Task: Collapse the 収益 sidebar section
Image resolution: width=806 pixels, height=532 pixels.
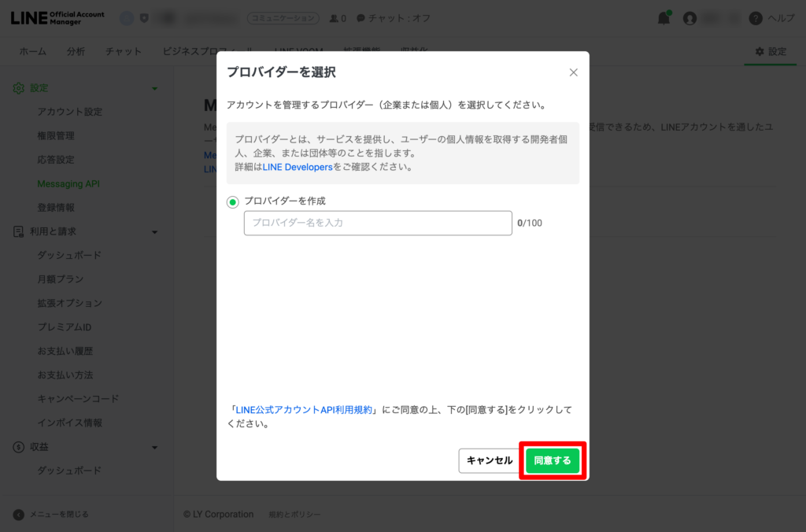Action: tap(154, 447)
